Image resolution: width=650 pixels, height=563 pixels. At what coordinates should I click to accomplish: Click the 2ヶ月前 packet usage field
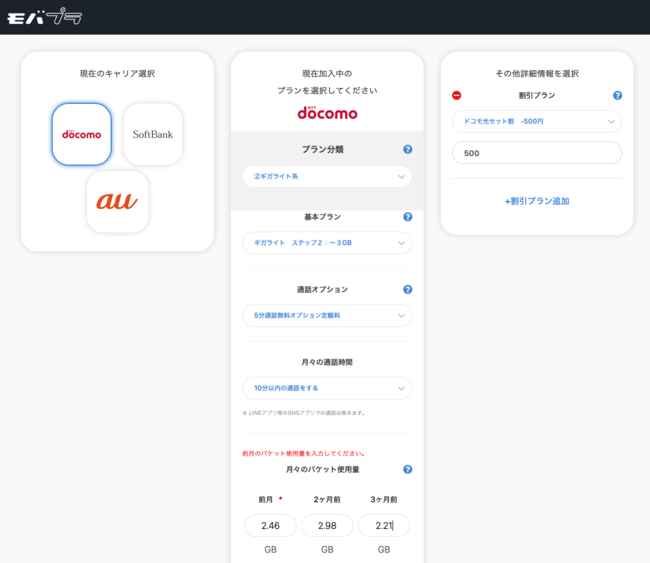[327, 525]
